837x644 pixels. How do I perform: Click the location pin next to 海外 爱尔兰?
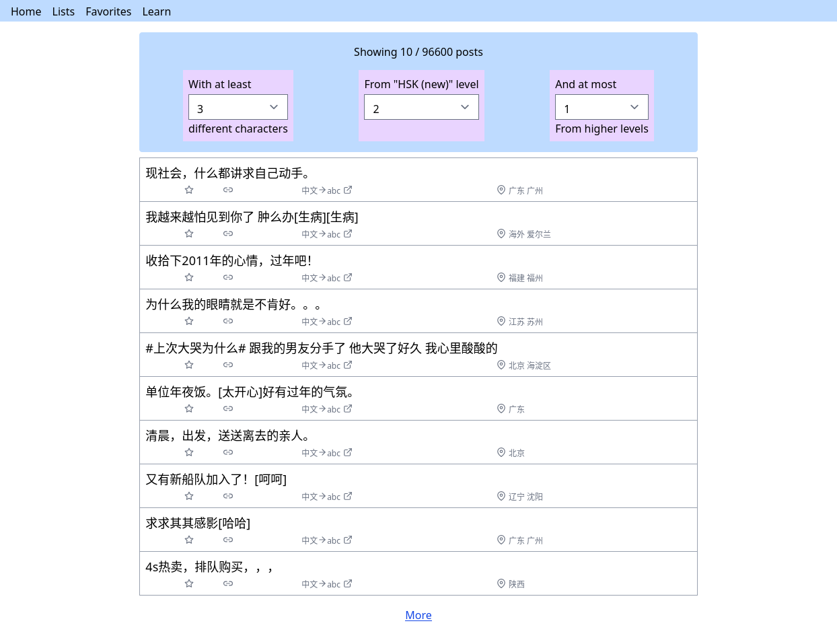click(501, 234)
